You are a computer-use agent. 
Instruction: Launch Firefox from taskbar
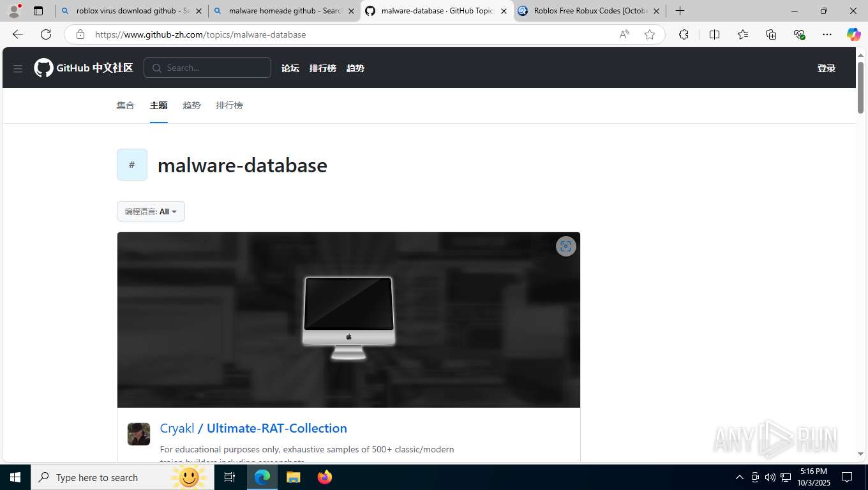pos(325,477)
